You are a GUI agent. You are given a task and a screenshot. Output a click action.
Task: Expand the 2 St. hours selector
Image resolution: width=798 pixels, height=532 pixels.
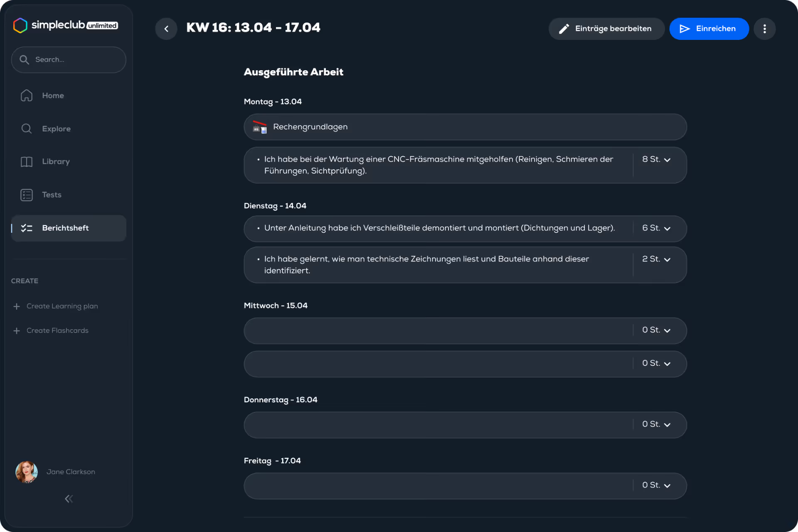[656, 259]
